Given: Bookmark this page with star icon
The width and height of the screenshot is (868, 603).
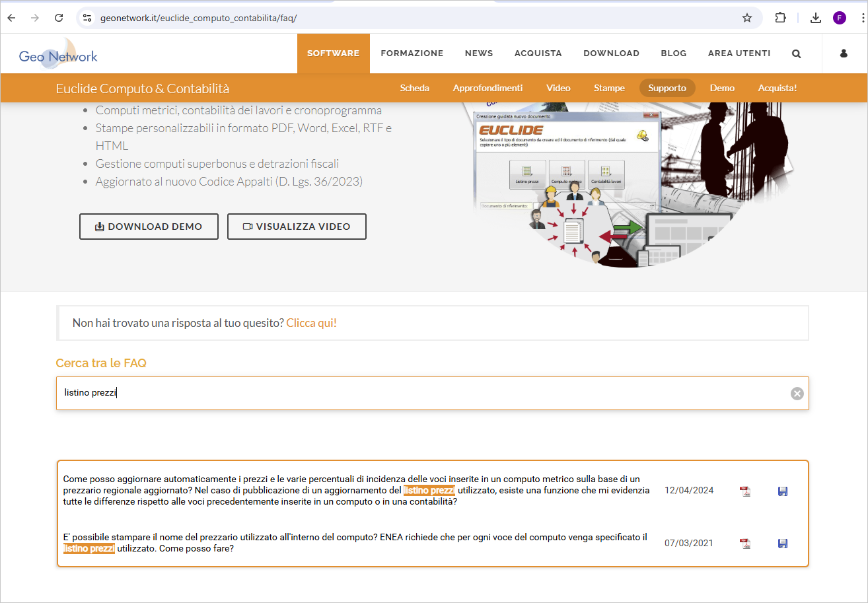Looking at the screenshot, I should pos(747,18).
